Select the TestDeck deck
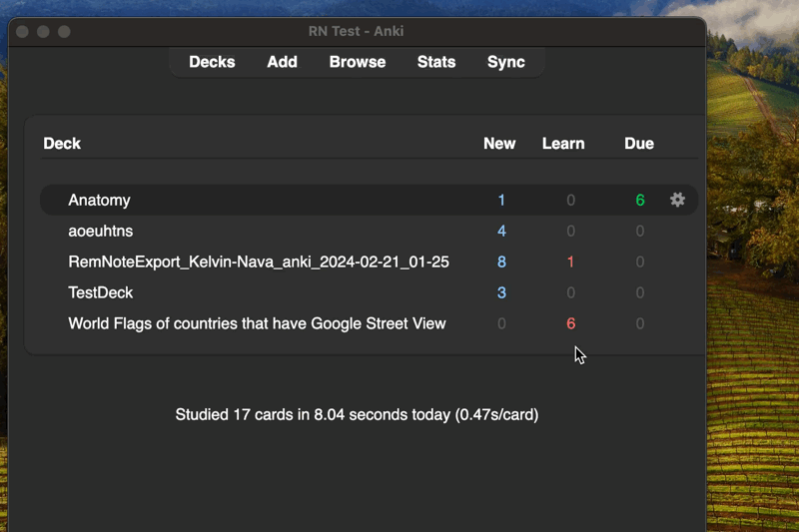The width and height of the screenshot is (799, 532). (x=100, y=292)
